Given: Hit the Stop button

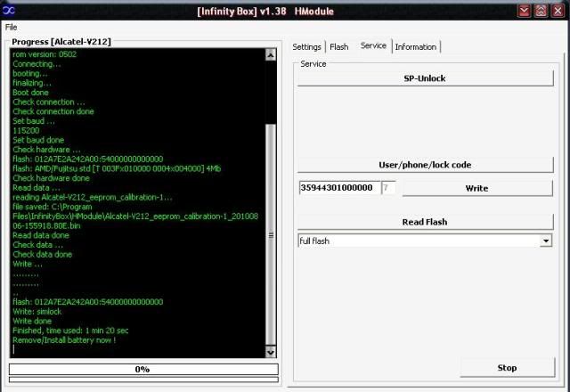Looking at the screenshot, I should pos(507,368).
